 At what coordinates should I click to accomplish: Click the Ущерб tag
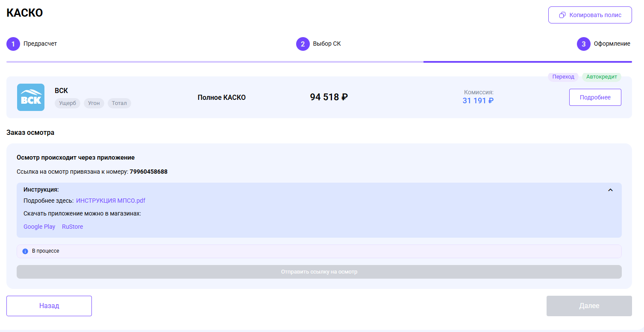tap(68, 103)
